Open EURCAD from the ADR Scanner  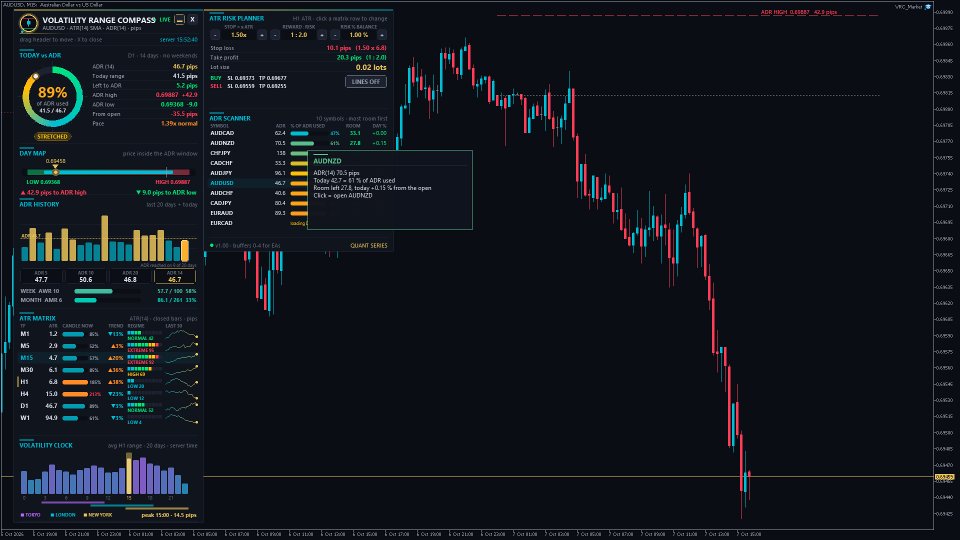[258, 223]
